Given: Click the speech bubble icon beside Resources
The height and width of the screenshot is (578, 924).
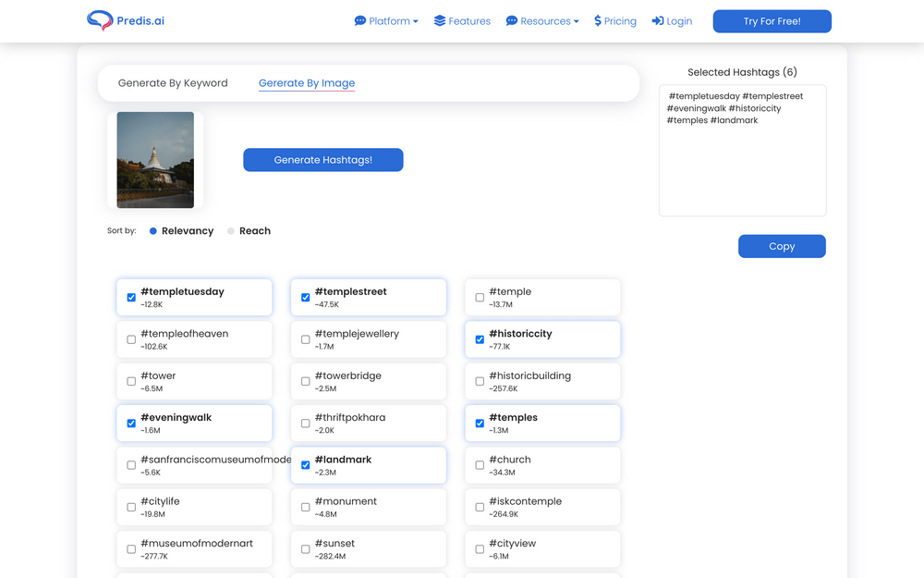Looking at the screenshot, I should pyautogui.click(x=511, y=20).
